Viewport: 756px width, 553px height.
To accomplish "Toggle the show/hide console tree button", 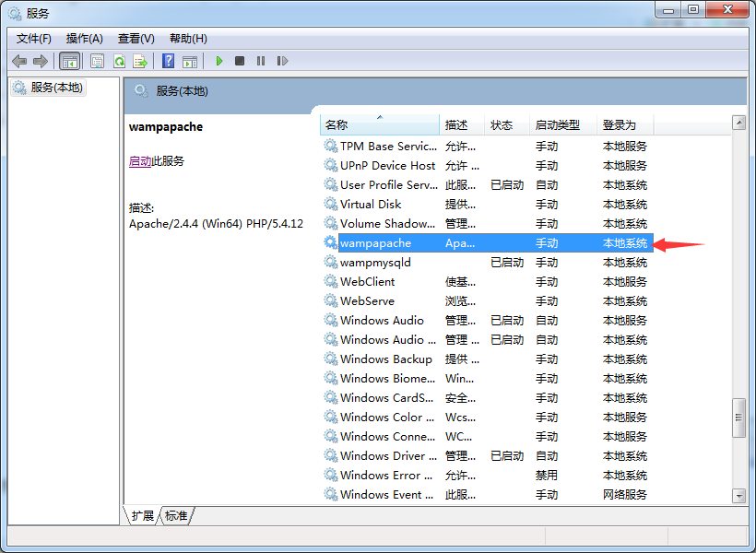I will click(69, 61).
